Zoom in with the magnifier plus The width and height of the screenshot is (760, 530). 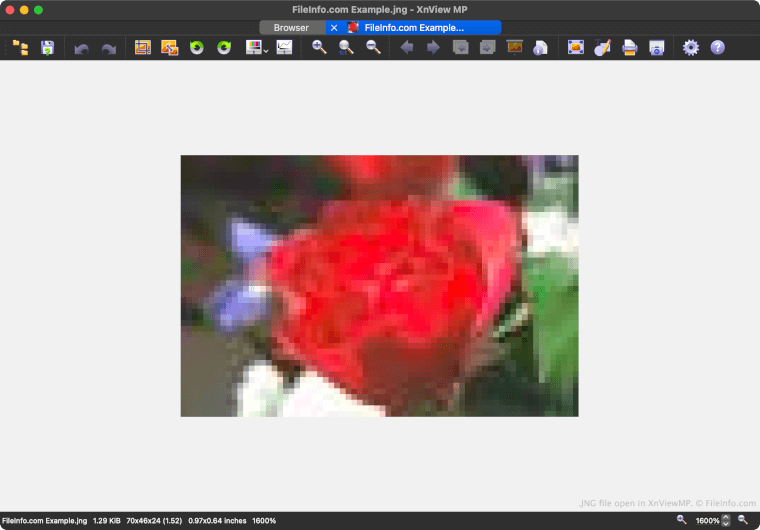[319, 47]
